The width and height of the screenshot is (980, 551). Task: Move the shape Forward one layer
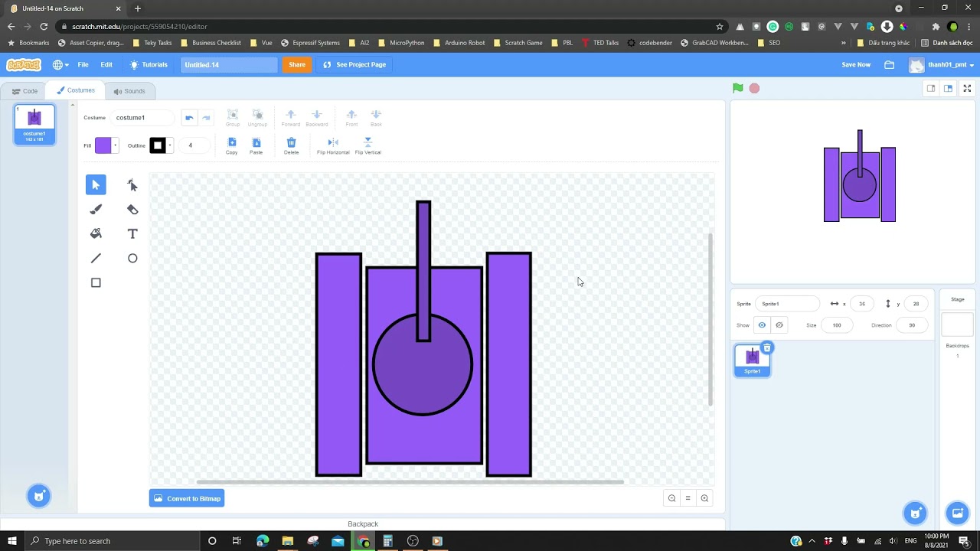point(291,118)
